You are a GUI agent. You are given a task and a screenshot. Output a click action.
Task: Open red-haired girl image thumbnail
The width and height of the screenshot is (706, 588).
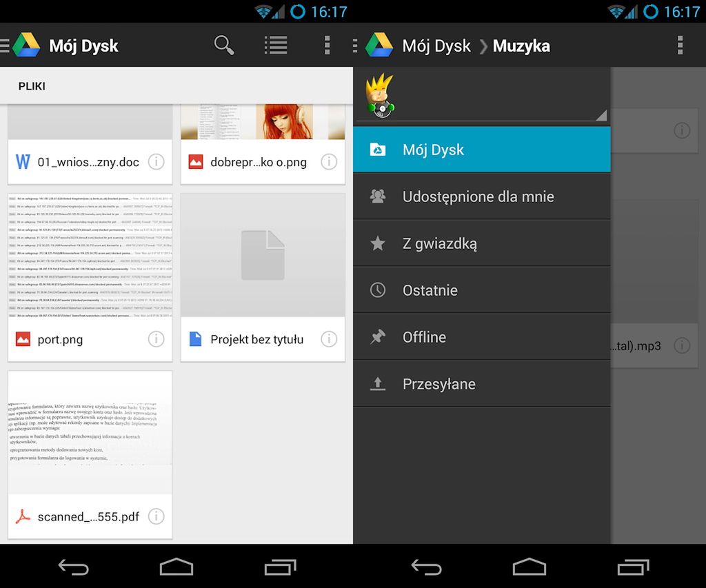(263, 122)
